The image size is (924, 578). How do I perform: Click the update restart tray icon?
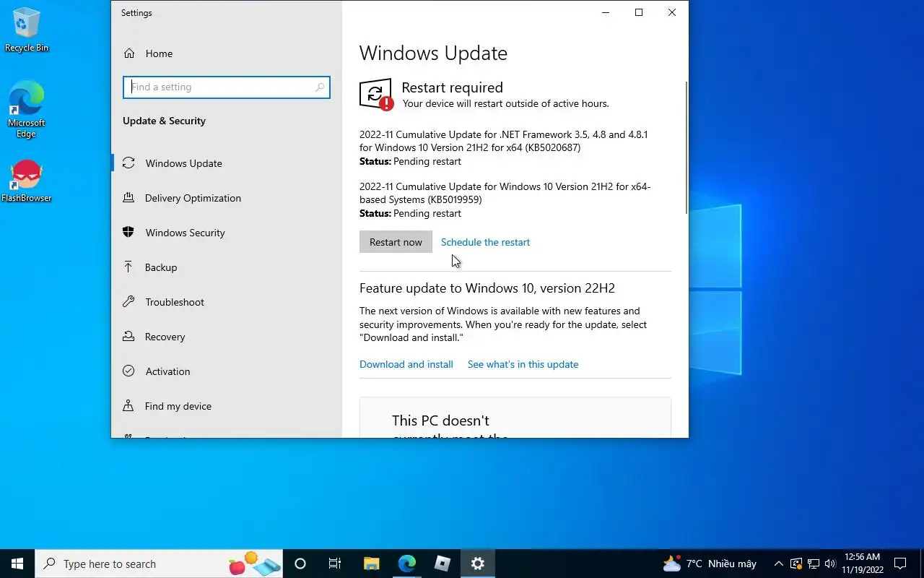point(796,564)
